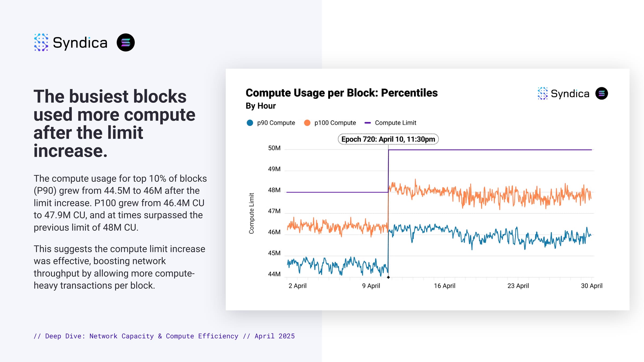Click the purple Compute Limit legend line
Image resolution: width=644 pixels, height=362 pixels.
click(368, 123)
